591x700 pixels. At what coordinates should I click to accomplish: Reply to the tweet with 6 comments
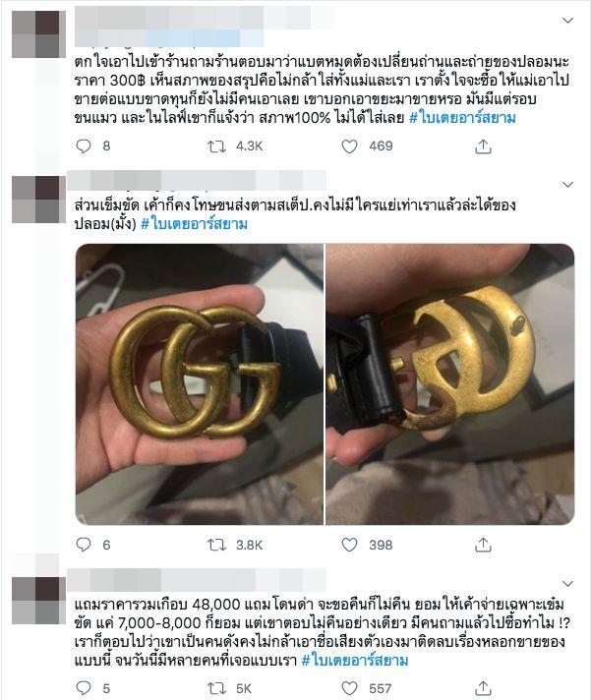pos(84,545)
